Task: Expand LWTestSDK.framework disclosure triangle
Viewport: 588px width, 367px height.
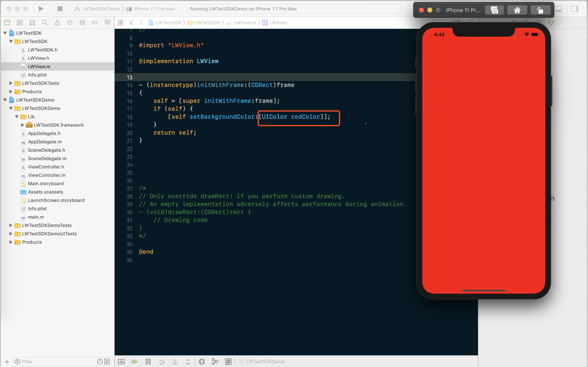Action: [x=23, y=125]
